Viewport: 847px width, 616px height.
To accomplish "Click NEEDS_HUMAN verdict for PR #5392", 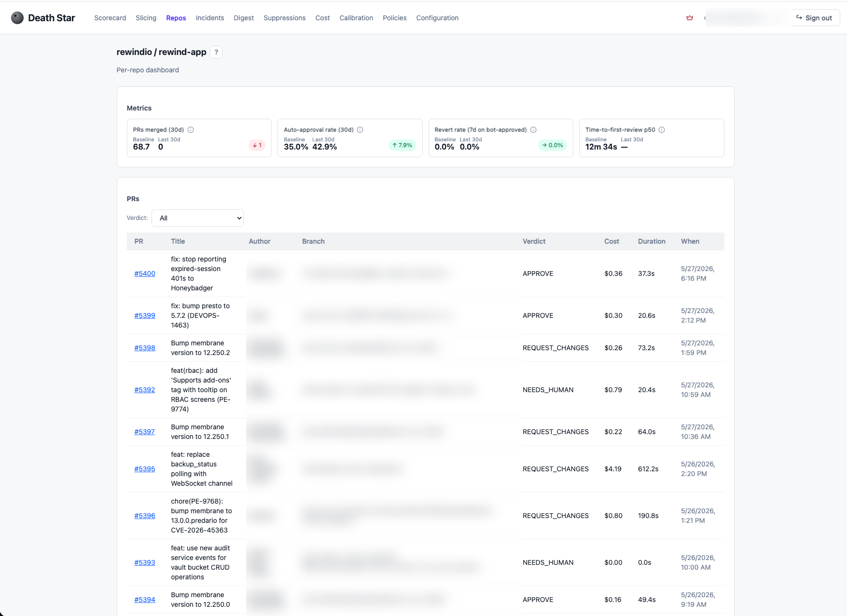I will point(548,390).
